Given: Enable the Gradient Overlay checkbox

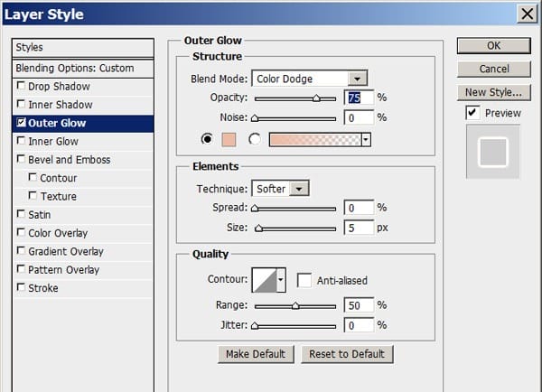Looking at the screenshot, I should click(x=21, y=250).
